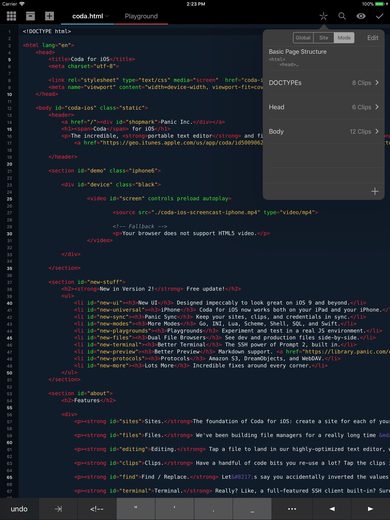
Task: Add a new tab with plus box icon
Action: tap(49, 16)
